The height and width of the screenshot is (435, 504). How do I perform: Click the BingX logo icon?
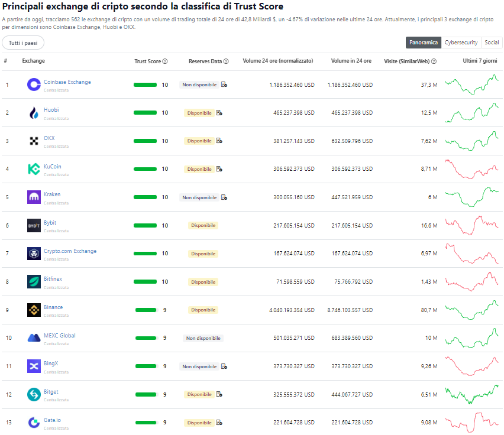(x=34, y=366)
